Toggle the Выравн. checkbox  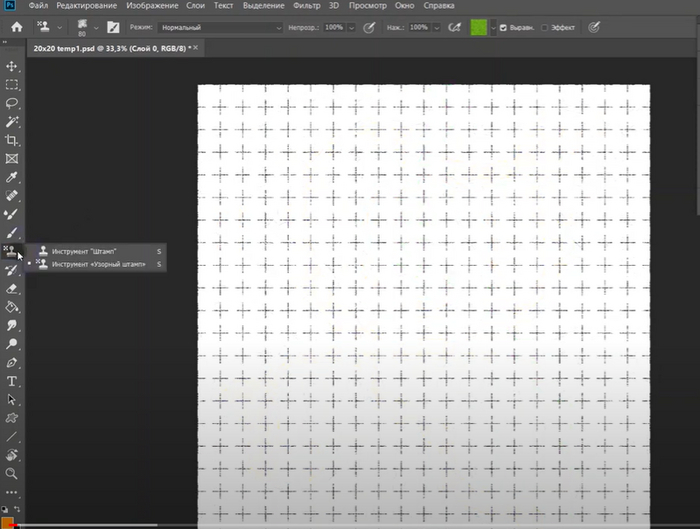[x=503, y=27]
